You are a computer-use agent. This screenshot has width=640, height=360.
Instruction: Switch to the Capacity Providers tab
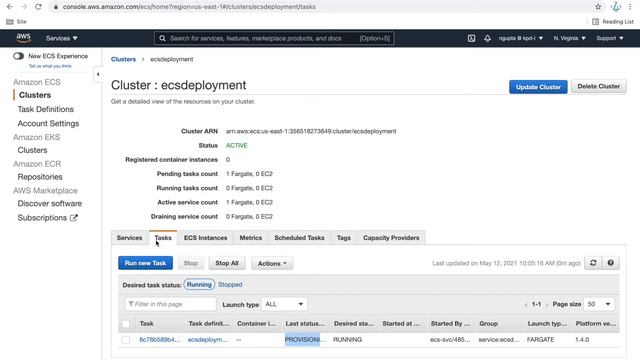coord(391,238)
